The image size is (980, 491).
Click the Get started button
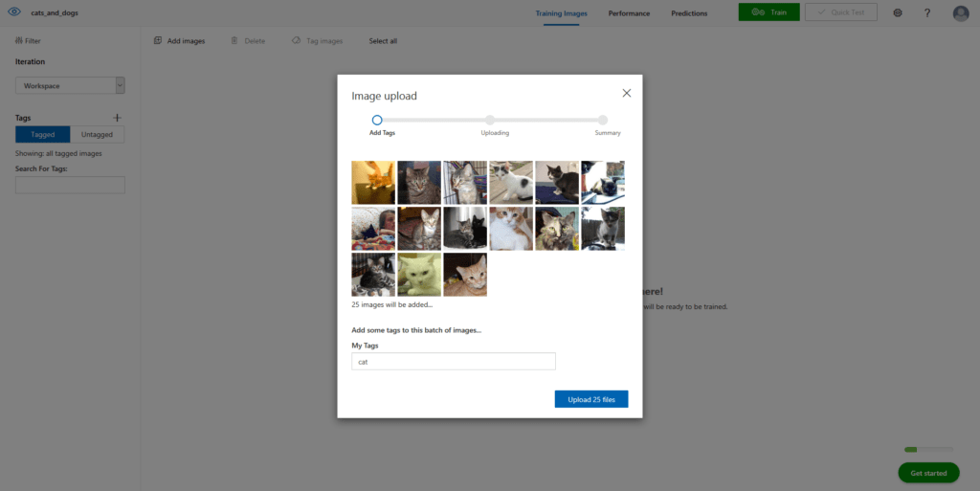[x=928, y=473]
